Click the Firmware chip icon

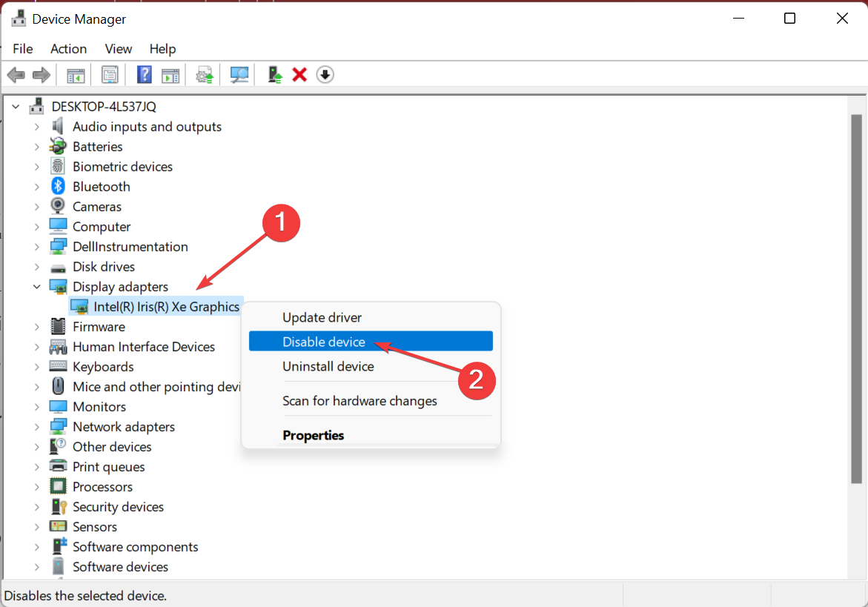(x=58, y=326)
